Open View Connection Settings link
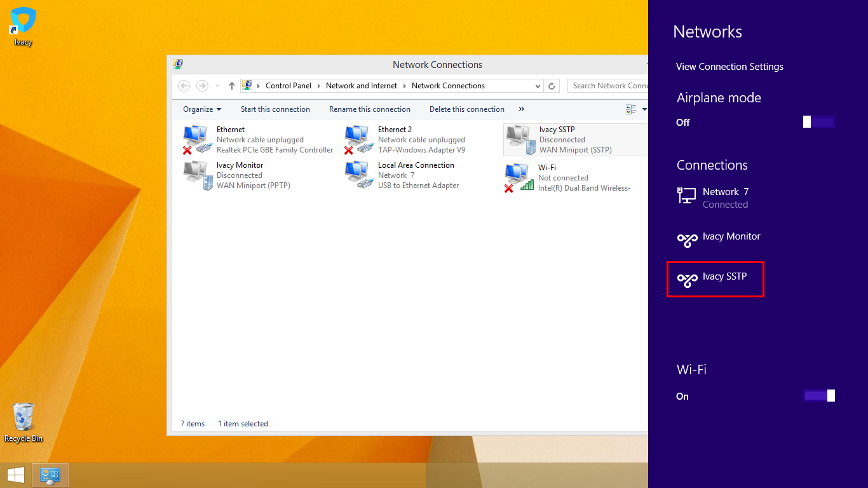The image size is (868, 488). tap(729, 67)
